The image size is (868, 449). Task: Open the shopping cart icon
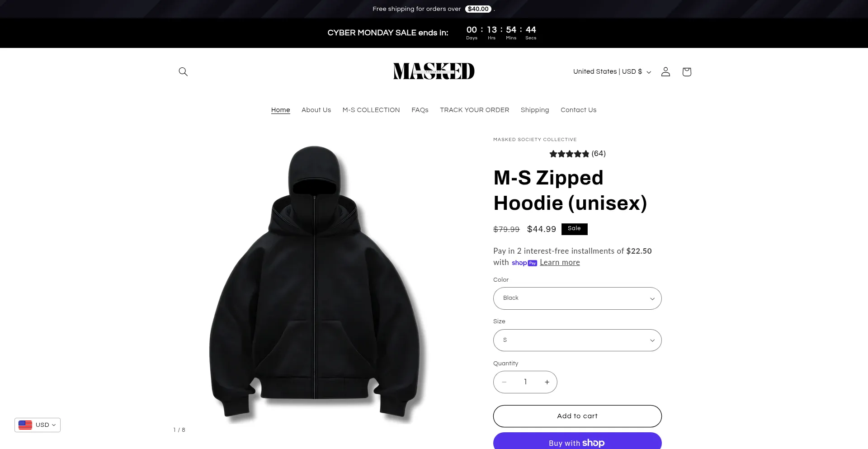687,71
